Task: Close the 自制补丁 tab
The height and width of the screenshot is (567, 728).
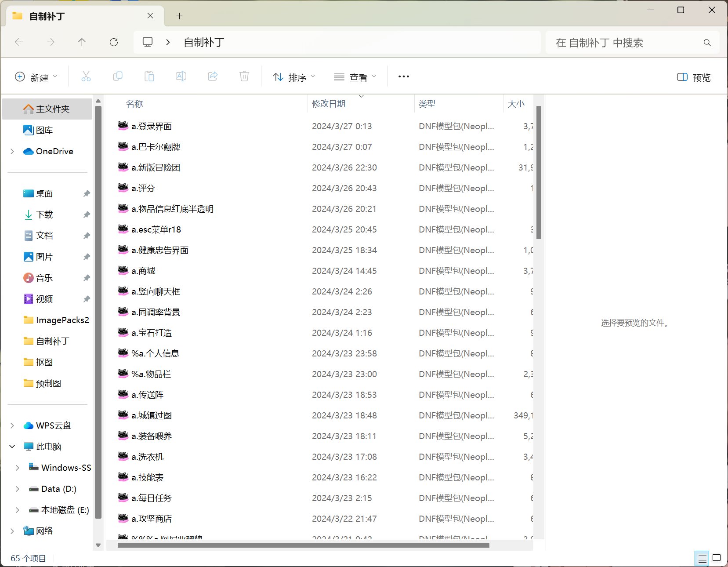Action: click(150, 16)
